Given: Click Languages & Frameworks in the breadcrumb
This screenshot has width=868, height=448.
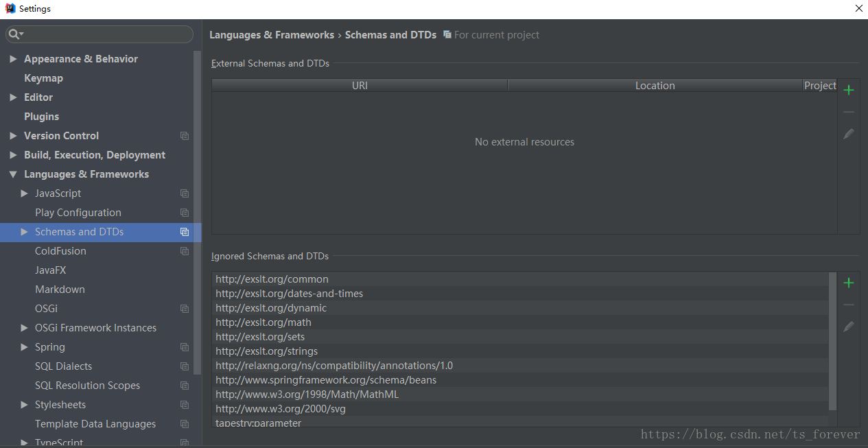Looking at the screenshot, I should point(272,34).
